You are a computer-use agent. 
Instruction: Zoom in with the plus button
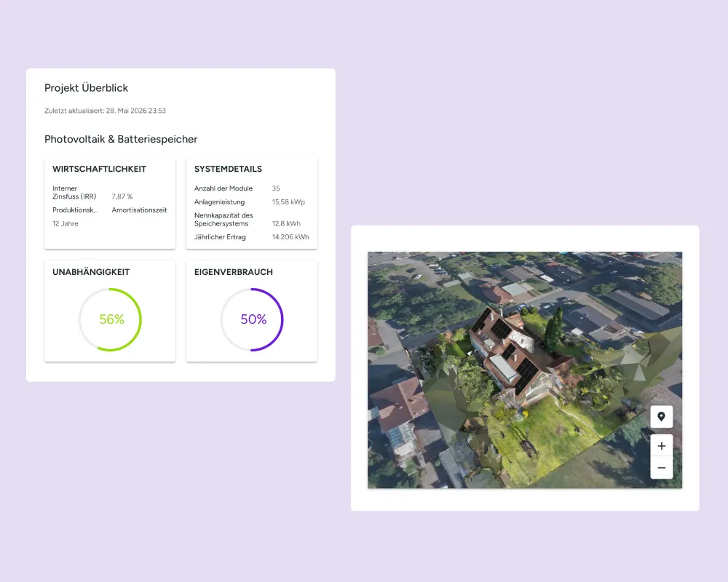pyautogui.click(x=662, y=446)
